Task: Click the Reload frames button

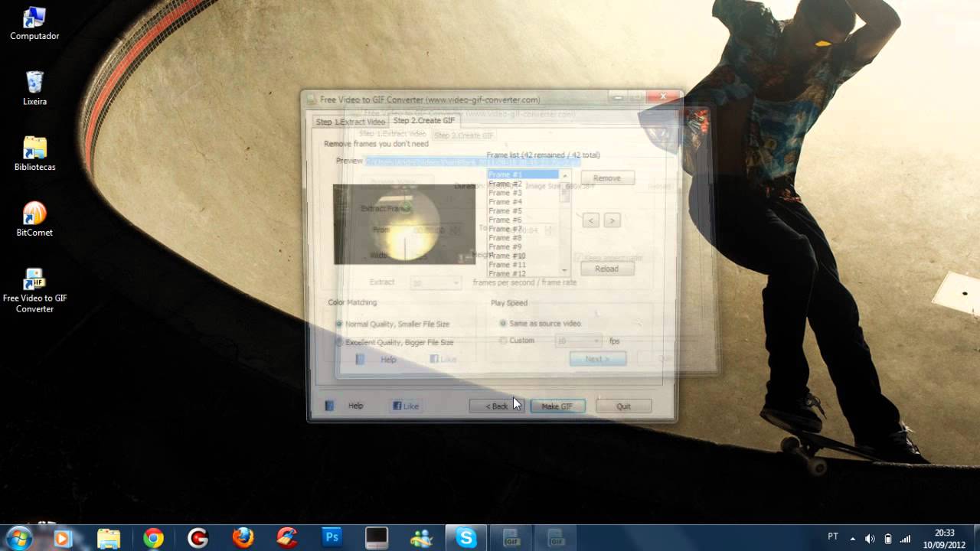Action: (606, 269)
